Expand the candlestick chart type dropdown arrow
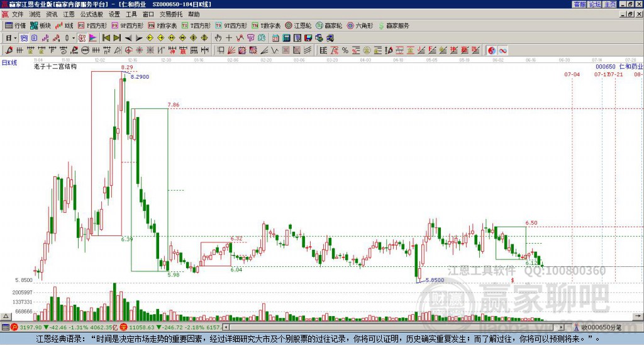Screen dimensions: 644x345 click(73, 38)
